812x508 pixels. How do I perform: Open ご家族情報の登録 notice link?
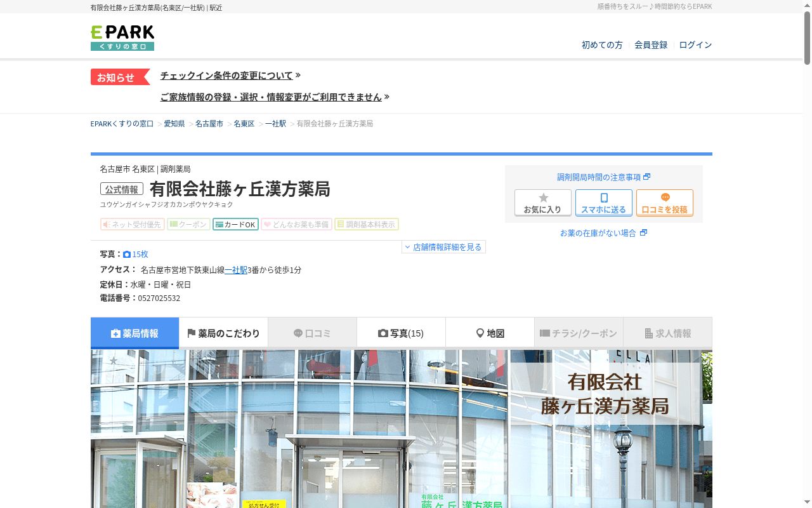(x=275, y=97)
